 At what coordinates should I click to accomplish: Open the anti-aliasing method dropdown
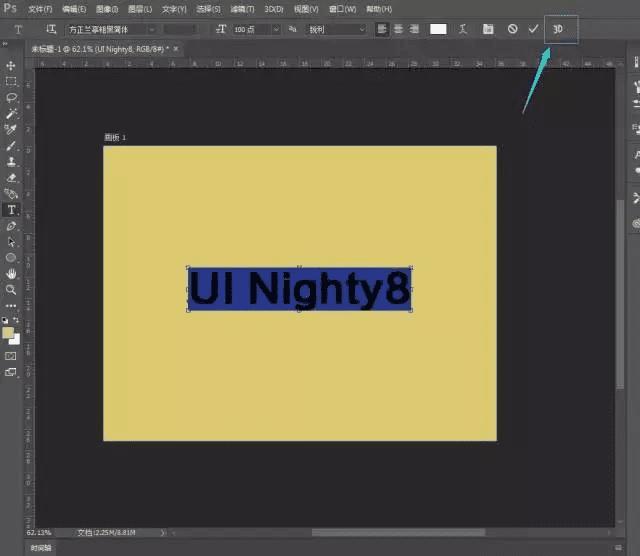click(336, 29)
